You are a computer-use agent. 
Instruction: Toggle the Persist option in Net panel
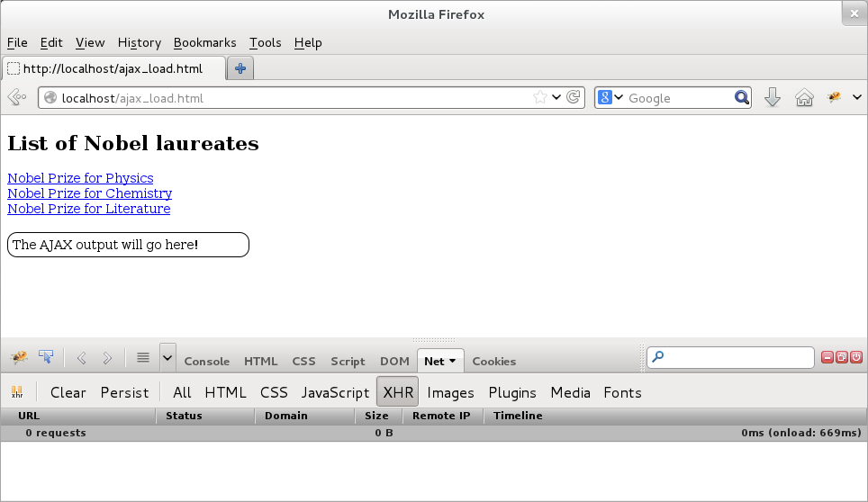point(124,392)
